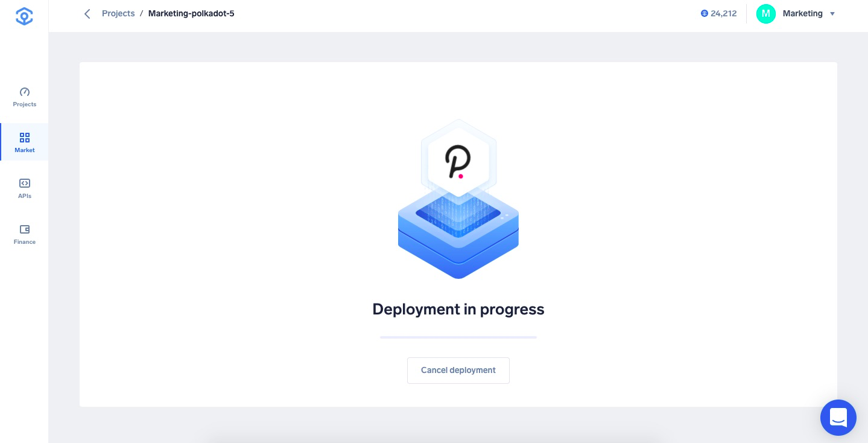The width and height of the screenshot is (868, 443).
Task: Go to Finance via the sidebar icon
Action: (x=24, y=234)
